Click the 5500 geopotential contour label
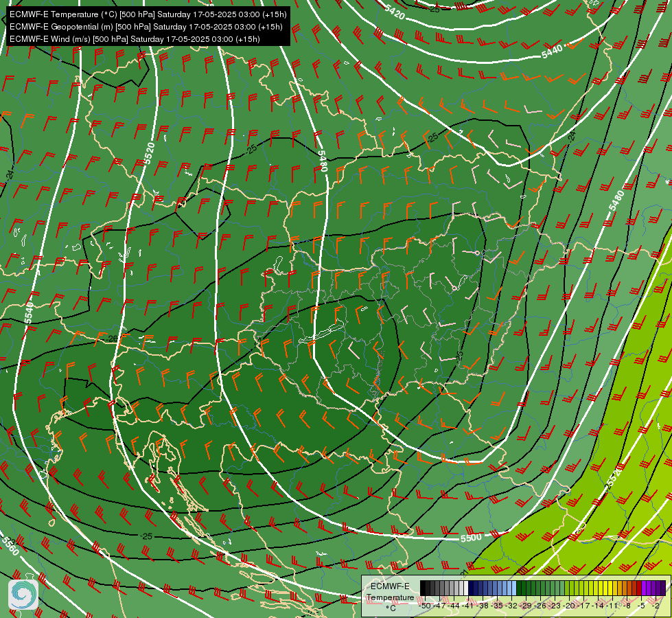The image size is (672, 618). coord(471,538)
